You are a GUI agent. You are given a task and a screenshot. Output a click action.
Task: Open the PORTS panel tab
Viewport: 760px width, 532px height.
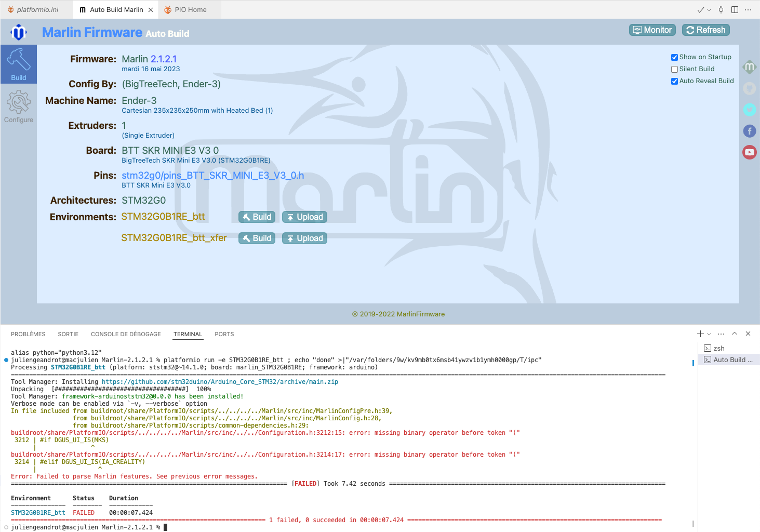(x=224, y=334)
